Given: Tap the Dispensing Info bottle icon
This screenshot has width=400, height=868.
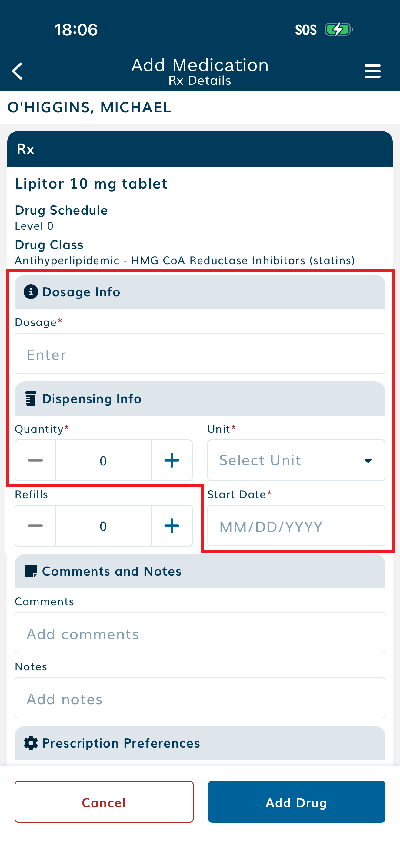Looking at the screenshot, I should coord(31,399).
